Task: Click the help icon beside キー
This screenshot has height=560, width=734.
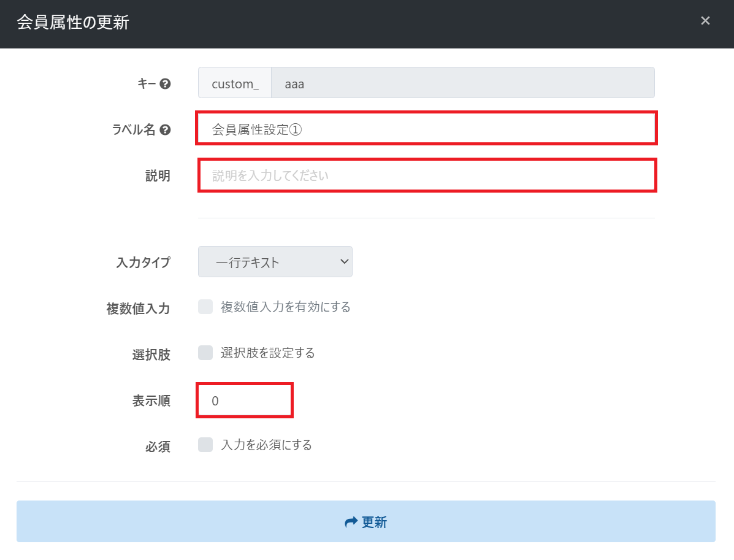Action: pos(164,84)
